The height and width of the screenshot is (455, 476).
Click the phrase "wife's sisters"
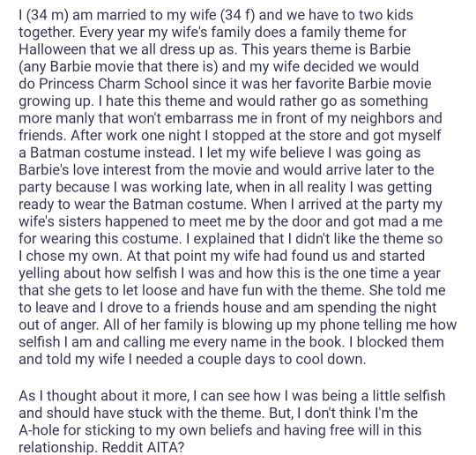point(60,221)
